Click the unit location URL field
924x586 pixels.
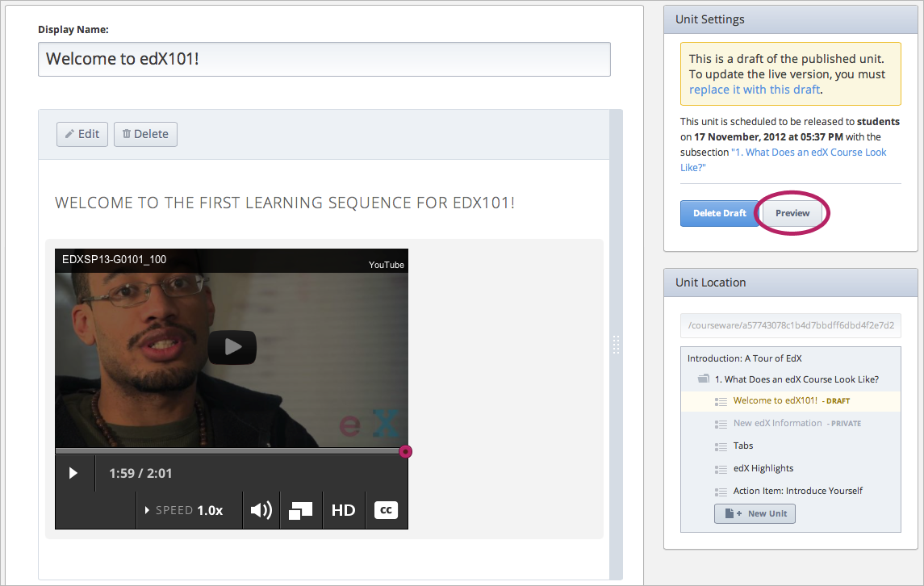[x=790, y=326]
